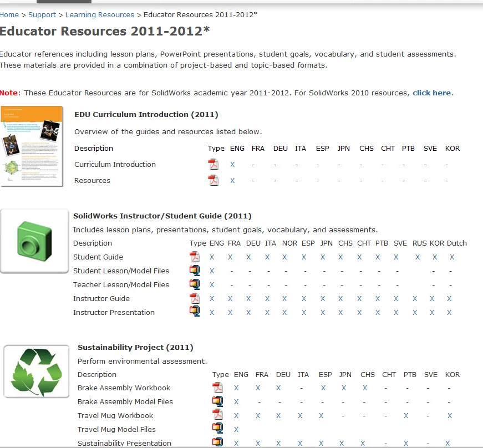Open the Travel Mug Workbook PDF icon

click(217, 415)
